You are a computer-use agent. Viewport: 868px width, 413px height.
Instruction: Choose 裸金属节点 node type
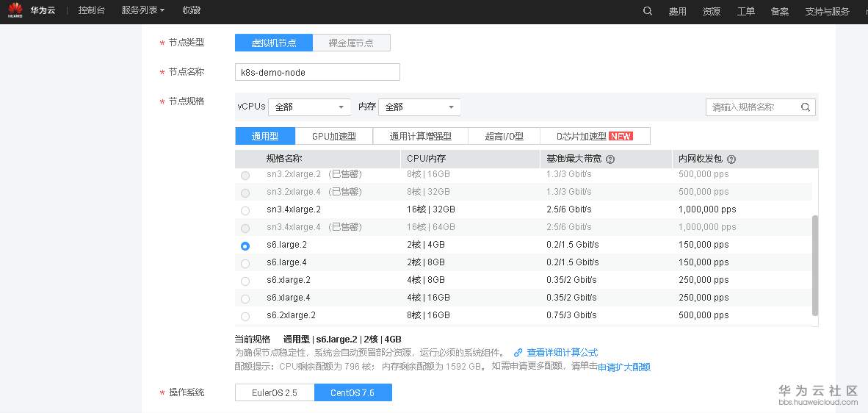352,43
